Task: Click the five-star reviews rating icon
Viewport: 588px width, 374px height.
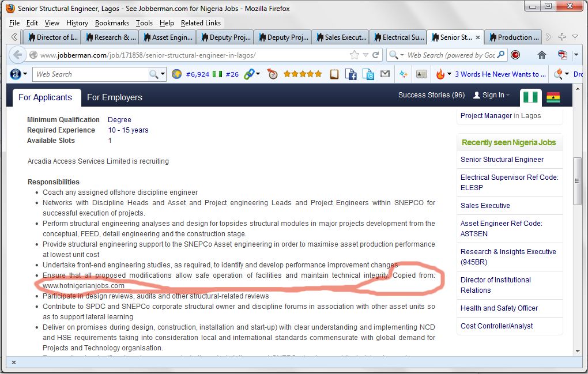Action: coord(303,74)
